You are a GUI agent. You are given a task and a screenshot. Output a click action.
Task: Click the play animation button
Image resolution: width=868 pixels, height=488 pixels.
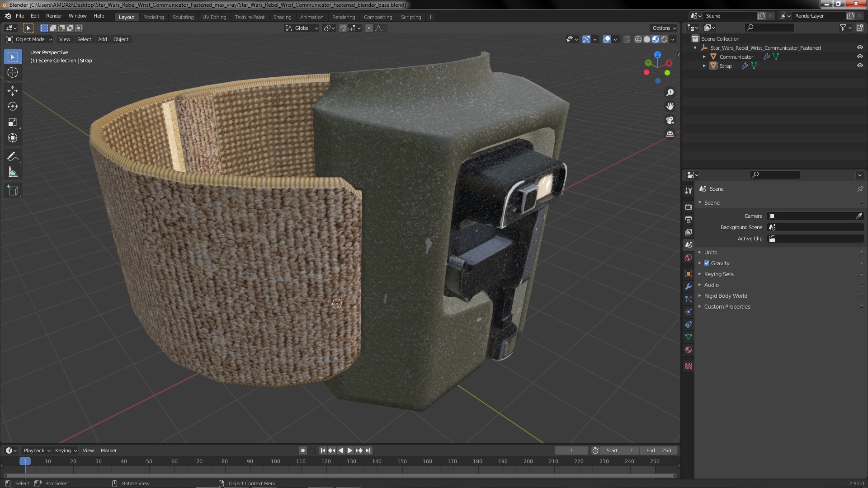(x=349, y=450)
